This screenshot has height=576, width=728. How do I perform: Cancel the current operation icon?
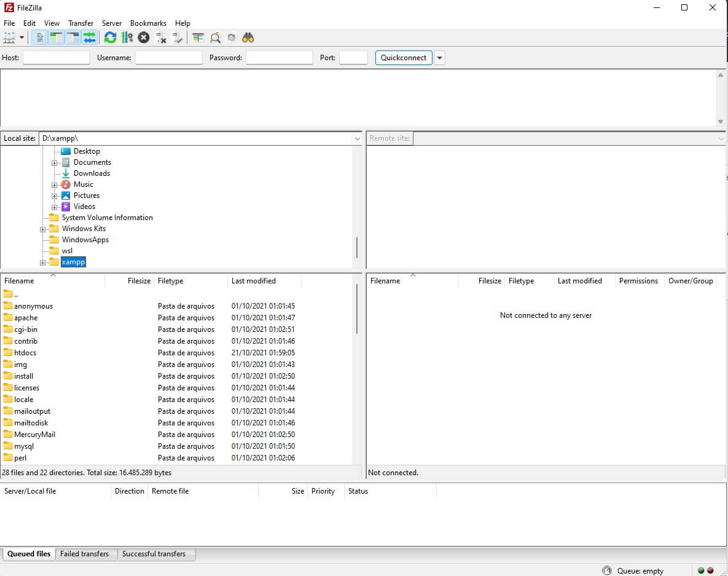point(144,37)
